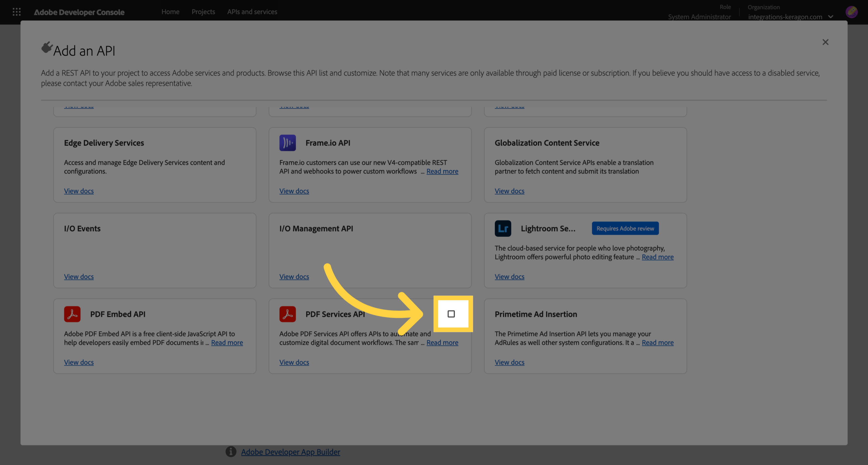Image resolution: width=868 pixels, height=465 pixels.
Task: Click Read more on Frame.io API card
Action: 442,171
